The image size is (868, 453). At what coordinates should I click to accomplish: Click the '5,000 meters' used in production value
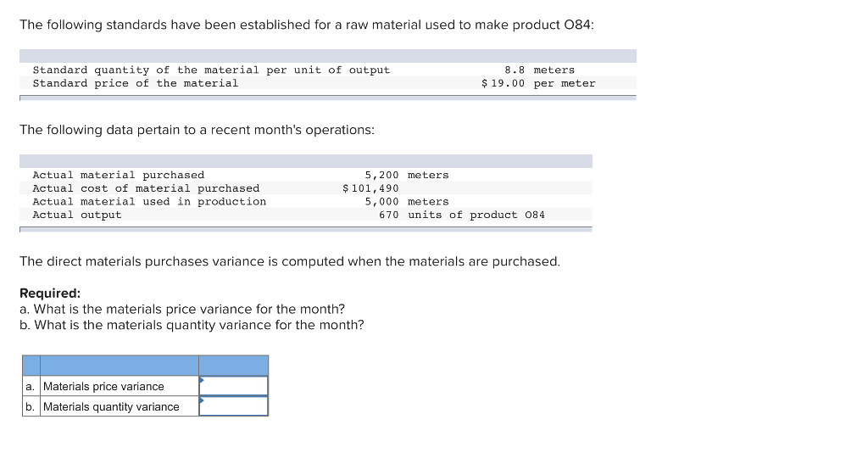pyautogui.click(x=407, y=201)
